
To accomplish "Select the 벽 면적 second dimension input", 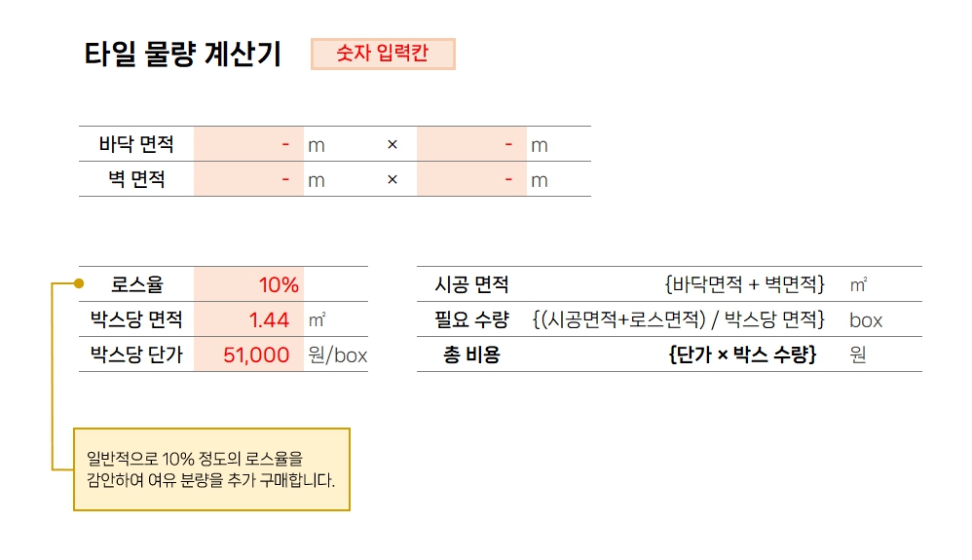I will click(x=471, y=179).
